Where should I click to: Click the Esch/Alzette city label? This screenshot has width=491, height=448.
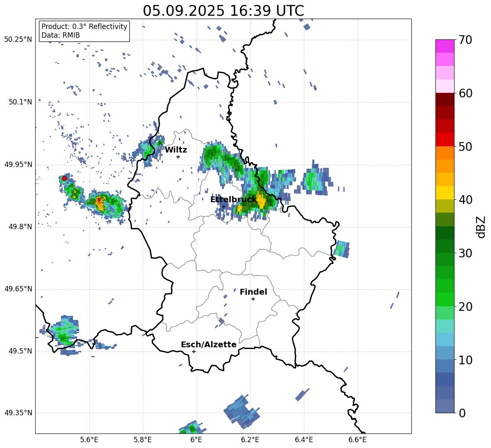click(x=209, y=344)
